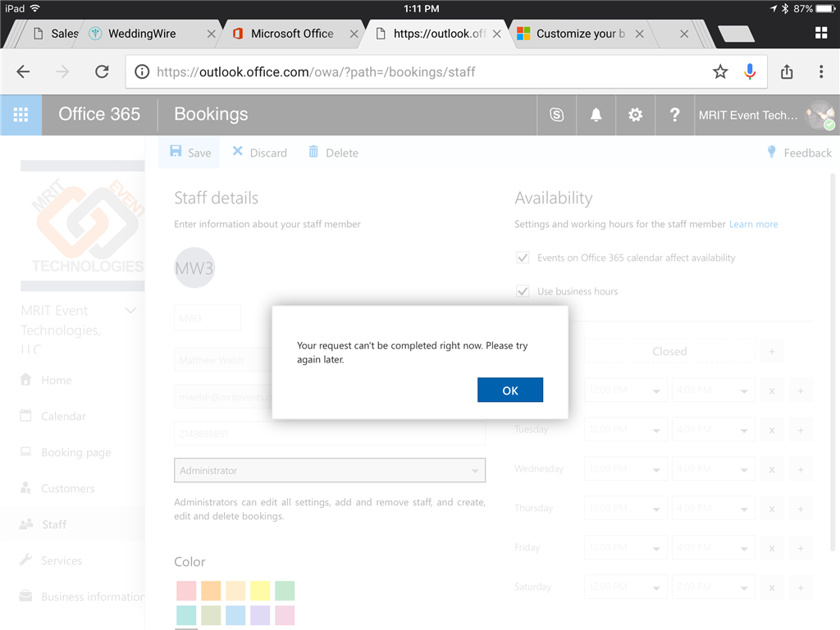Click Learn more link
Image resolution: width=840 pixels, height=630 pixels.
tap(753, 224)
